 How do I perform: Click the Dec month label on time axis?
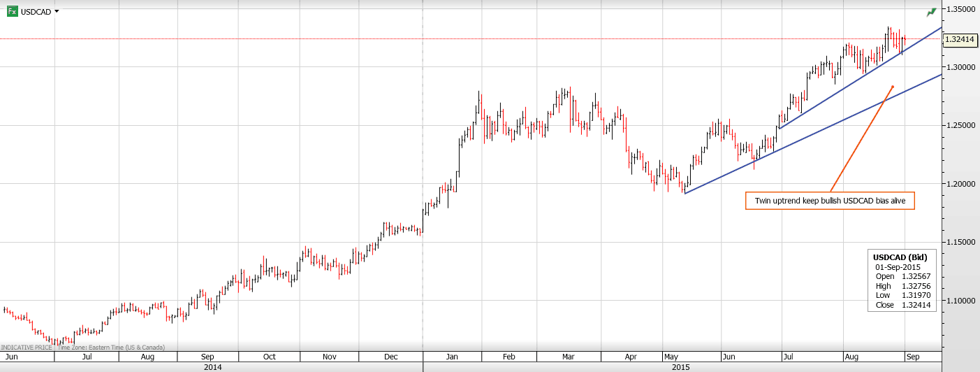pyautogui.click(x=392, y=357)
